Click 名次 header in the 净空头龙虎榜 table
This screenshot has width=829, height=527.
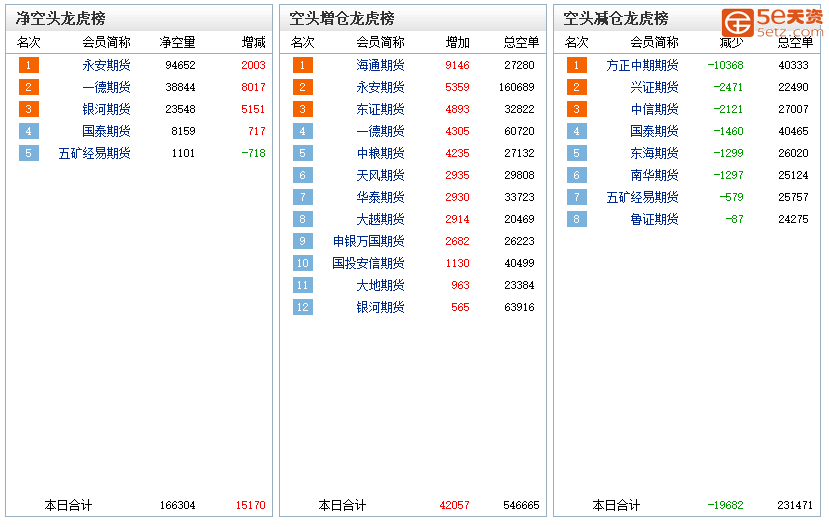coord(29,42)
